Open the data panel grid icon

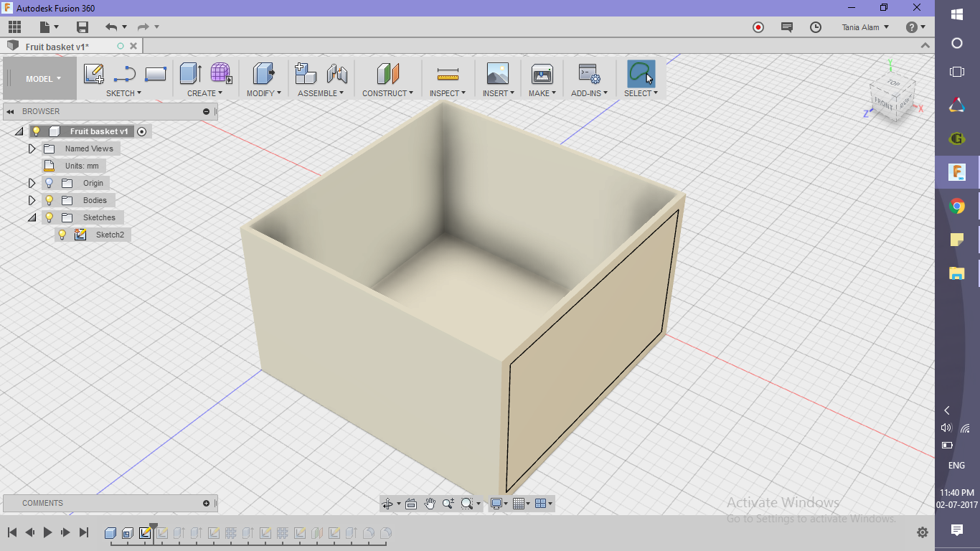click(x=14, y=27)
